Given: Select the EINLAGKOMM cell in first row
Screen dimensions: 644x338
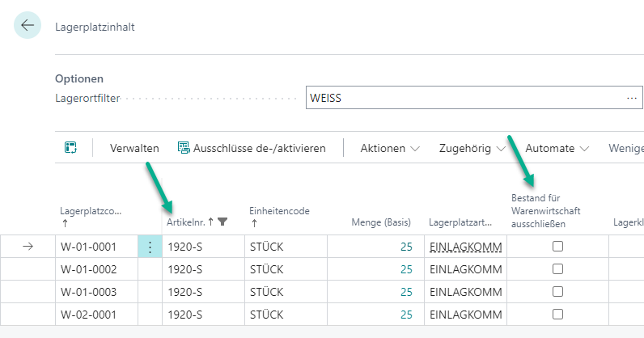Looking at the screenshot, I should [x=465, y=247].
